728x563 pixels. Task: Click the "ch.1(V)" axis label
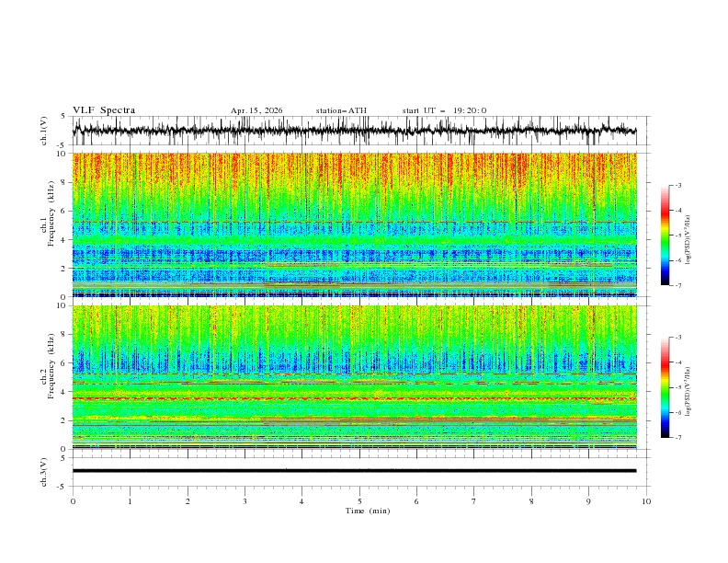pos(44,131)
